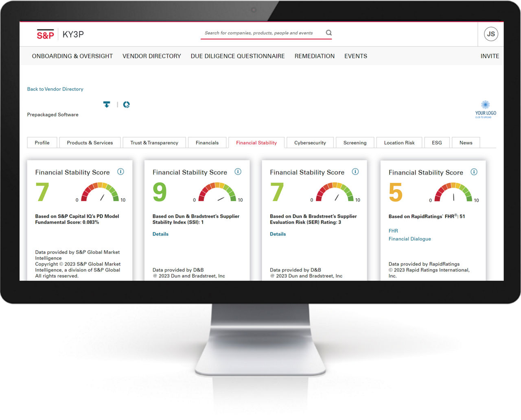Select the ESG tab
The image size is (521, 420).
[437, 142]
